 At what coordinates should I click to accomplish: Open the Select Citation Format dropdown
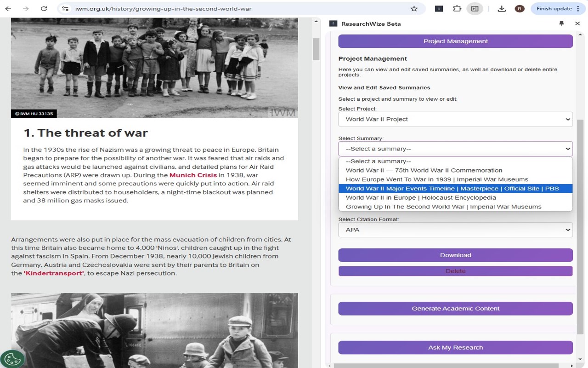coord(456,230)
